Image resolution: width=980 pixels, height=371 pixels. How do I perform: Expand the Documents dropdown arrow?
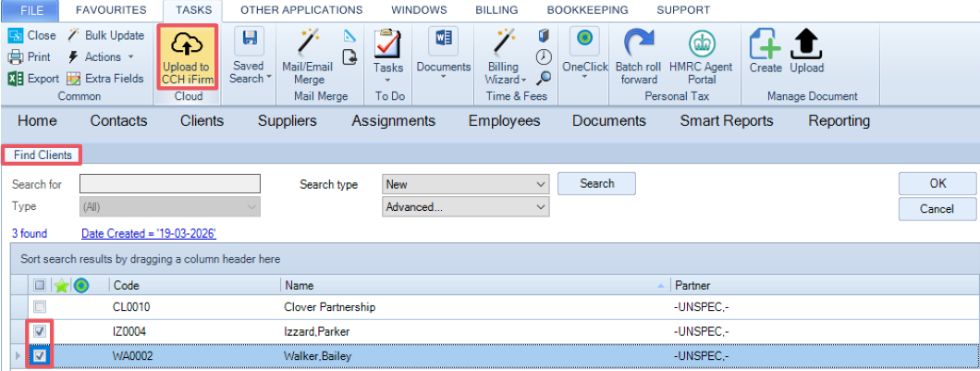(443, 78)
